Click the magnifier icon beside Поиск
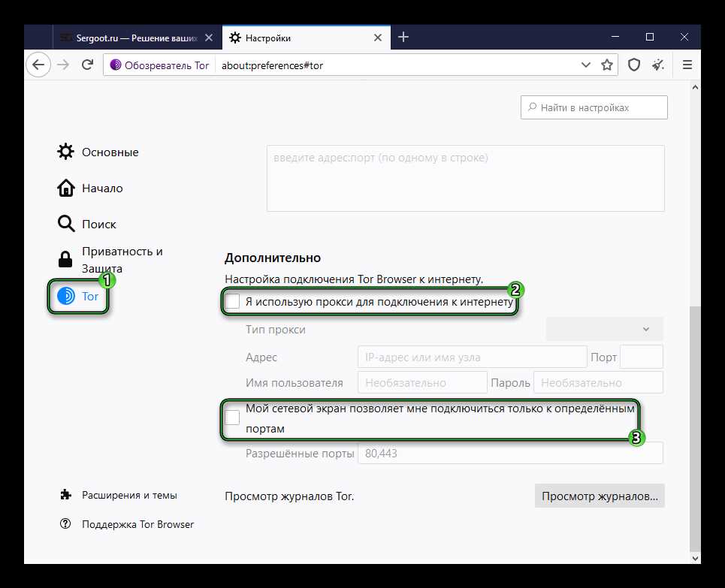Viewport: 725px width, 588px height. tap(65, 224)
